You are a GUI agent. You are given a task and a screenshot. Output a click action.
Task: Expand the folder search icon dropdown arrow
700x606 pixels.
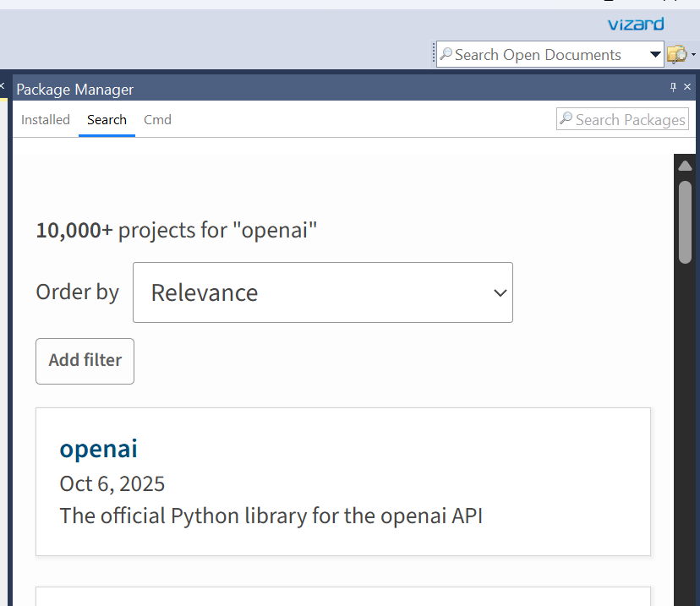click(693, 54)
